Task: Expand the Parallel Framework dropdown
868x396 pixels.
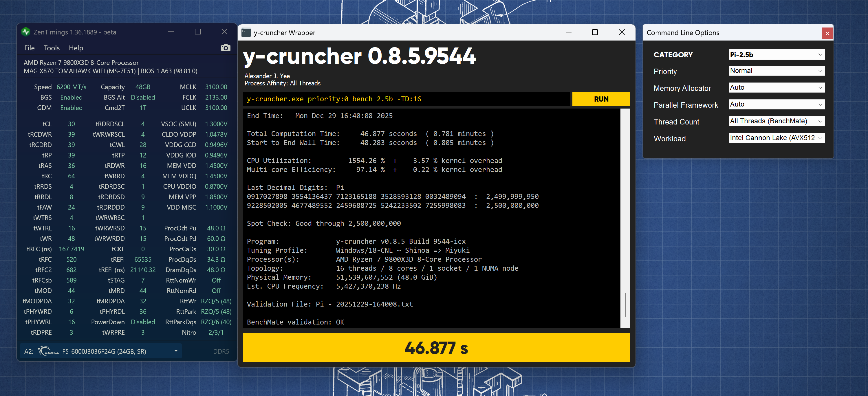Action: (x=777, y=104)
